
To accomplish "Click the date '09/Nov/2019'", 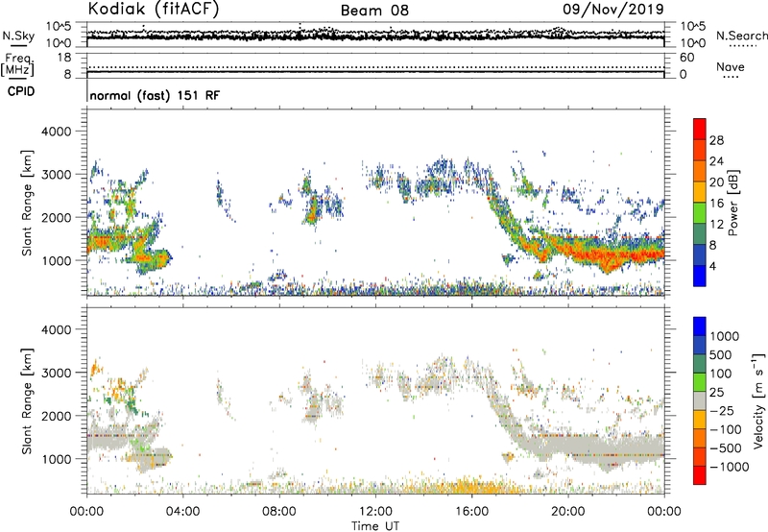I will click(x=613, y=9).
